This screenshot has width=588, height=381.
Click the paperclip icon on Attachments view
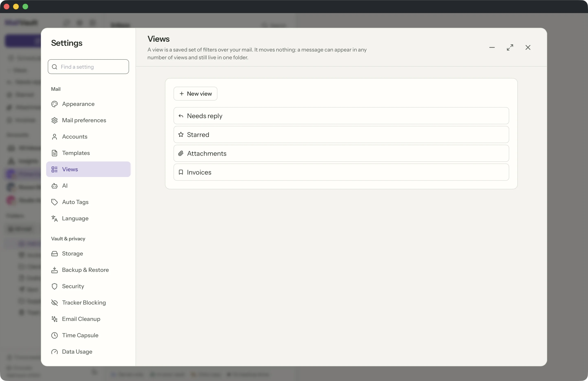point(181,153)
